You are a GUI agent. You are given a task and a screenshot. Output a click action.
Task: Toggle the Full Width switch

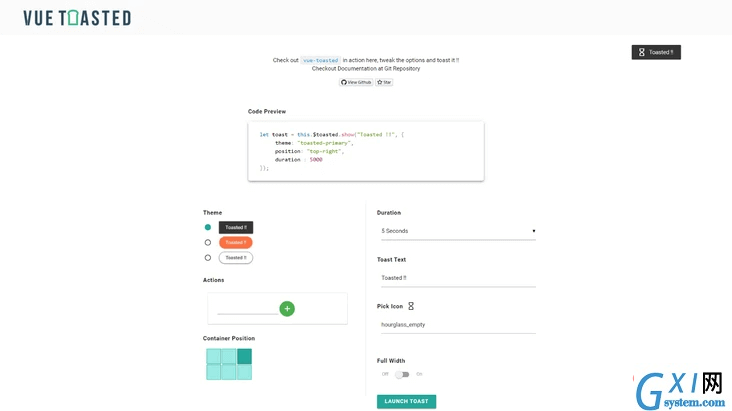pos(402,374)
